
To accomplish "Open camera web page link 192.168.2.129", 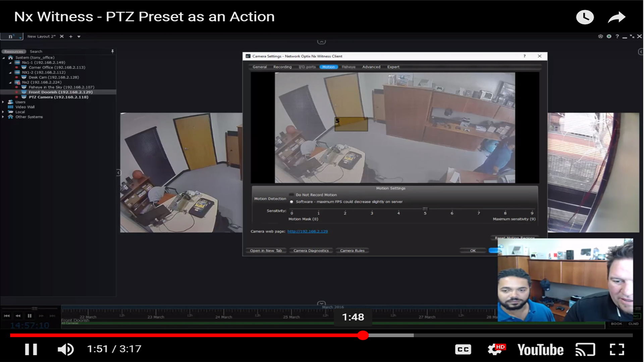I will click(308, 232).
